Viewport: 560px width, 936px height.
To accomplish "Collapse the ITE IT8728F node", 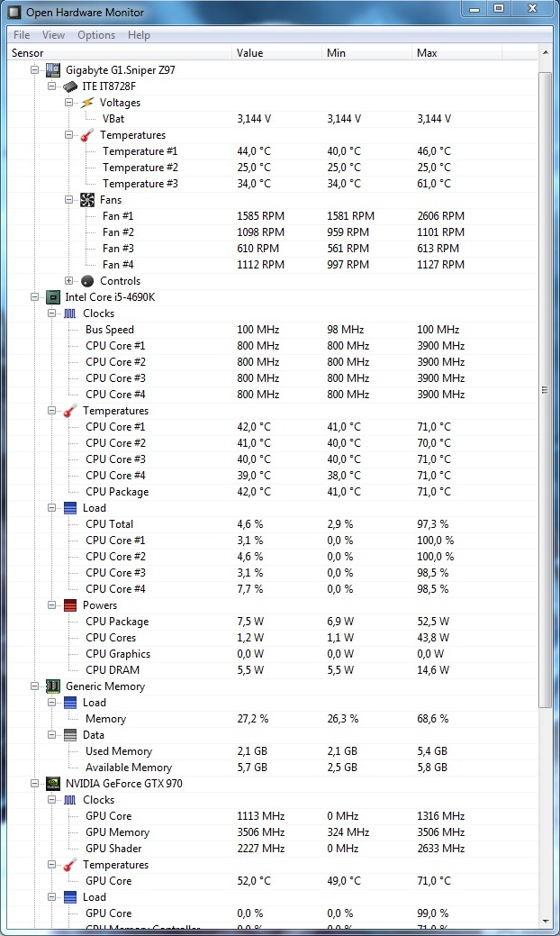I will (52, 86).
